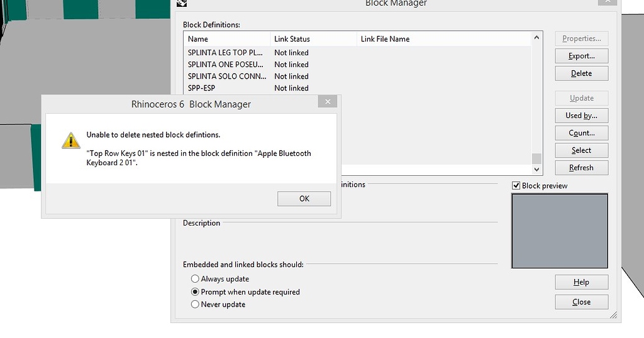Click the Delete button
This screenshot has height=338, width=644.
tap(581, 74)
